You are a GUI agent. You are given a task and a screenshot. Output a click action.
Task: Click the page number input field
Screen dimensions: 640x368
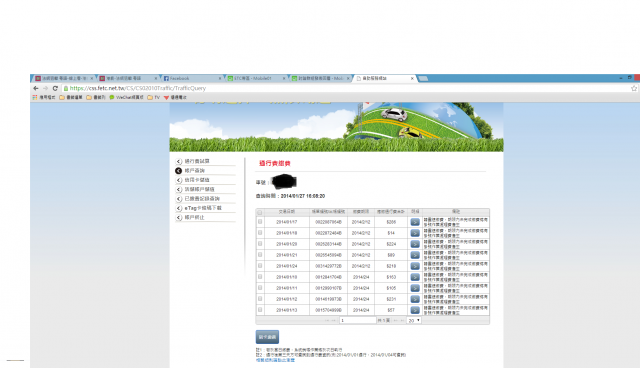[x=358, y=321]
